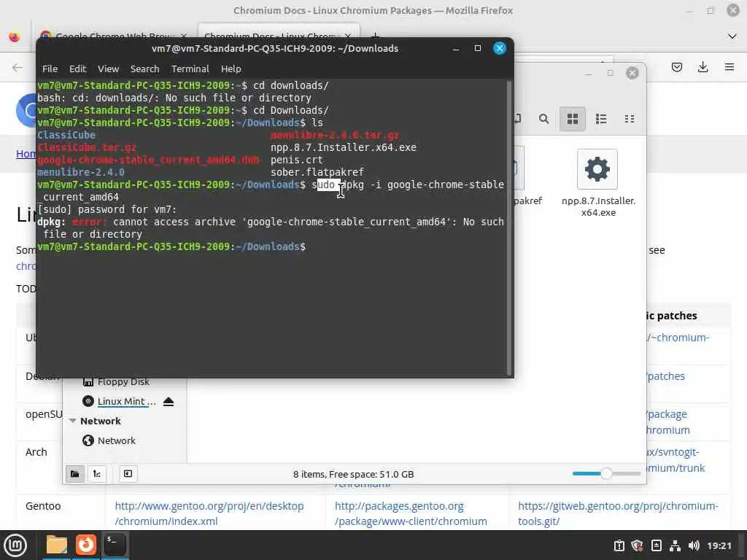Open the terminal File menu
The height and width of the screenshot is (560, 747).
50,69
